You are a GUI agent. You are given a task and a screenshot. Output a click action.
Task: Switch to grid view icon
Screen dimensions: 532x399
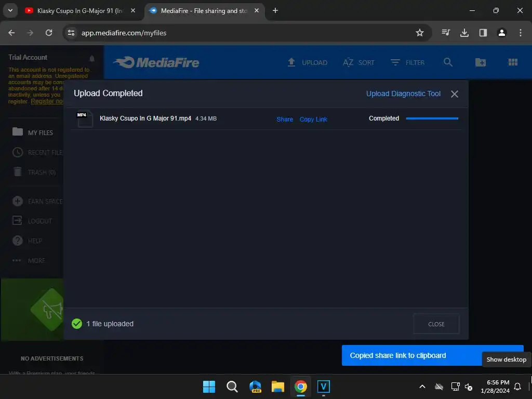point(513,62)
